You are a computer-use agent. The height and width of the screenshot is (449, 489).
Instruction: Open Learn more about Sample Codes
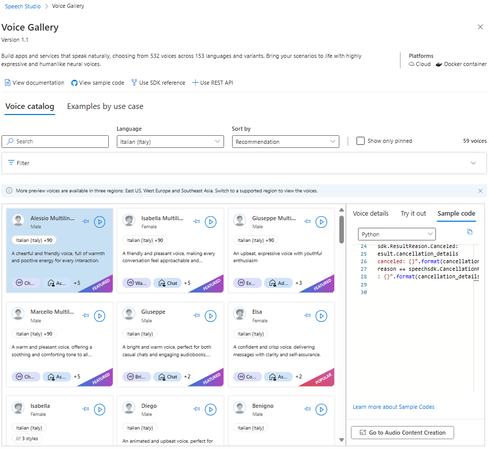coord(393,407)
